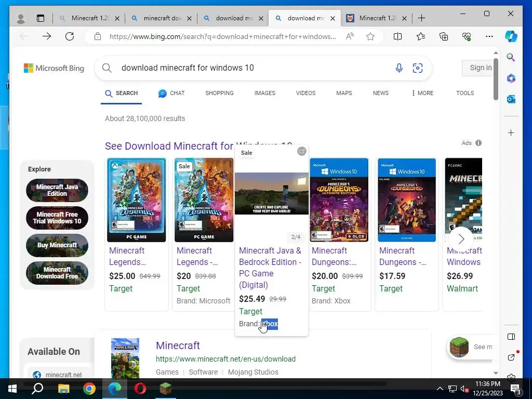Screen dimensions: 532x399
Task: Add page to favorites star icon
Action: click(370, 36)
